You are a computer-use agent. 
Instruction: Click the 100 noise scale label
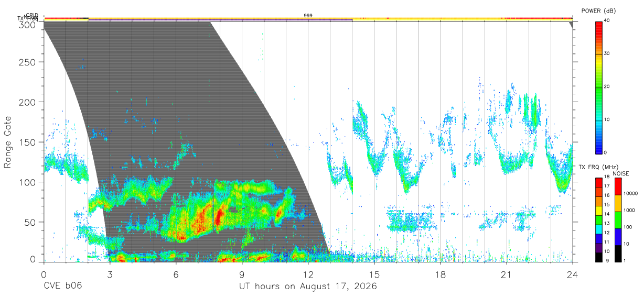click(x=628, y=227)
